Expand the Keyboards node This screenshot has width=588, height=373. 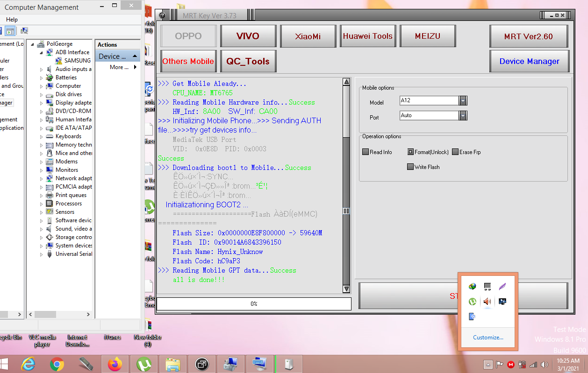41,137
